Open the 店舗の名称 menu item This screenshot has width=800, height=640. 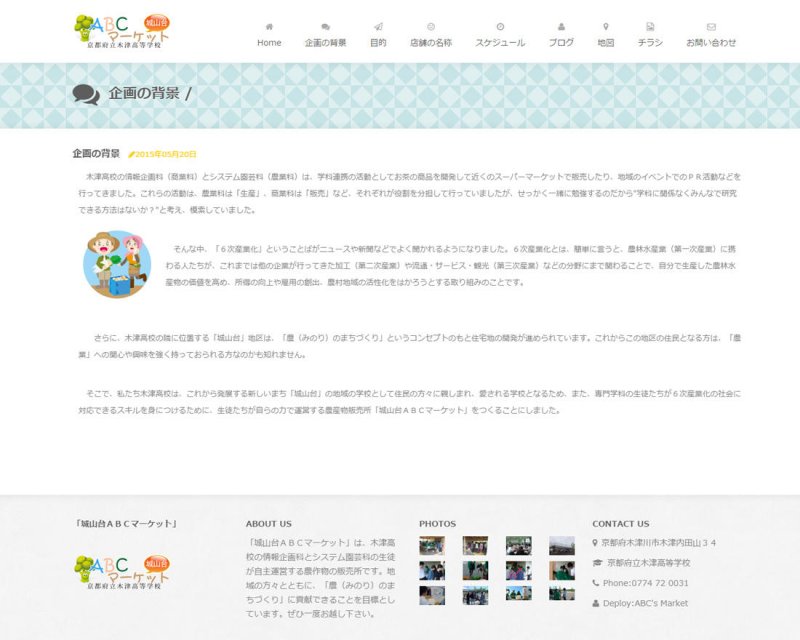click(x=431, y=43)
